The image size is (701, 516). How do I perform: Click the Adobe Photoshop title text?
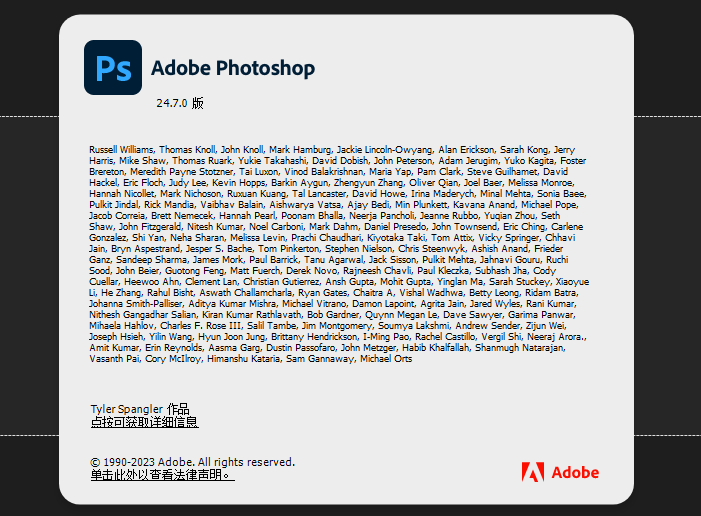point(233,69)
